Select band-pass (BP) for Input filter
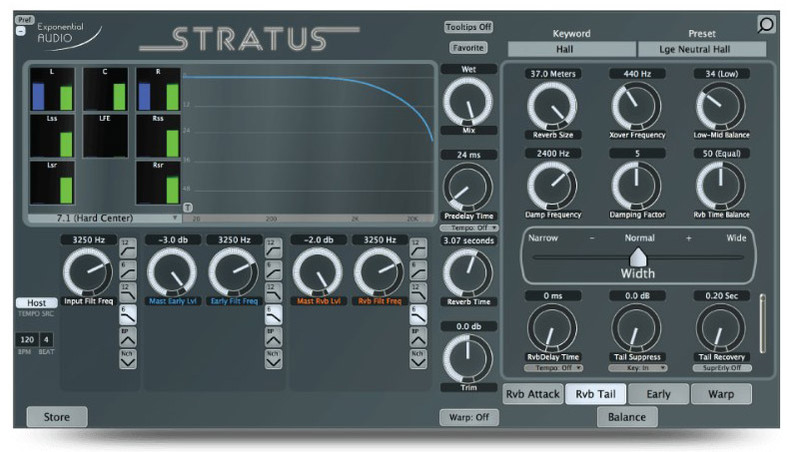Screen dimensions: 800x452 pyautogui.click(x=128, y=337)
